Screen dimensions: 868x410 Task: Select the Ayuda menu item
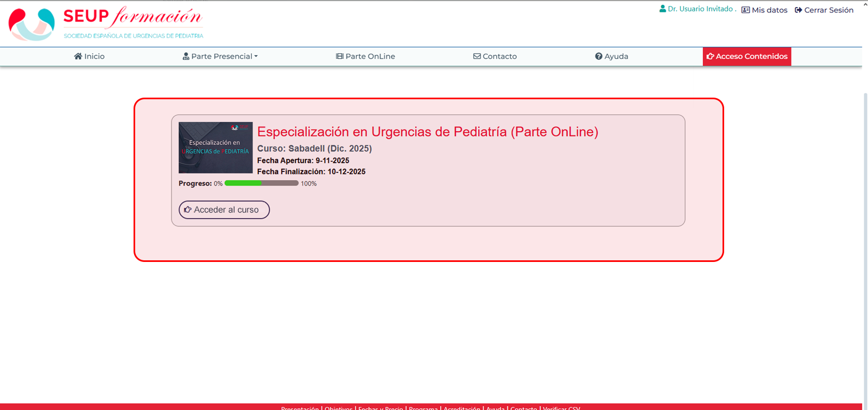click(x=616, y=56)
